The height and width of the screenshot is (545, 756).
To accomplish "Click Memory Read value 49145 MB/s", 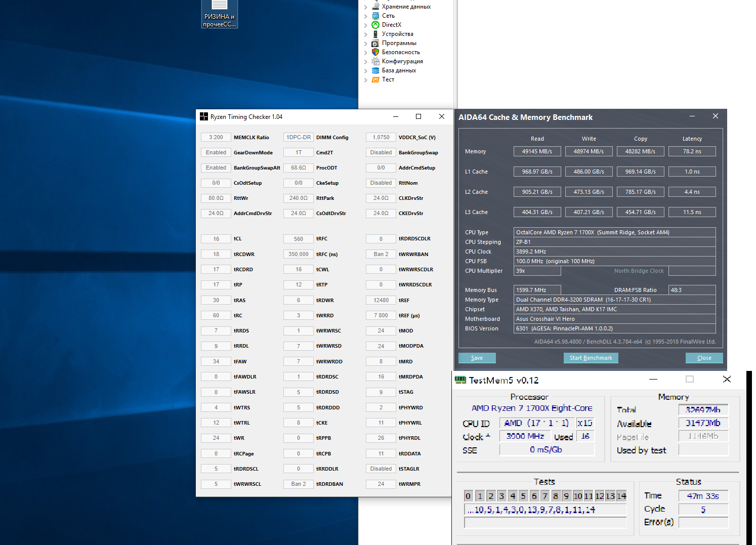I will (x=537, y=151).
